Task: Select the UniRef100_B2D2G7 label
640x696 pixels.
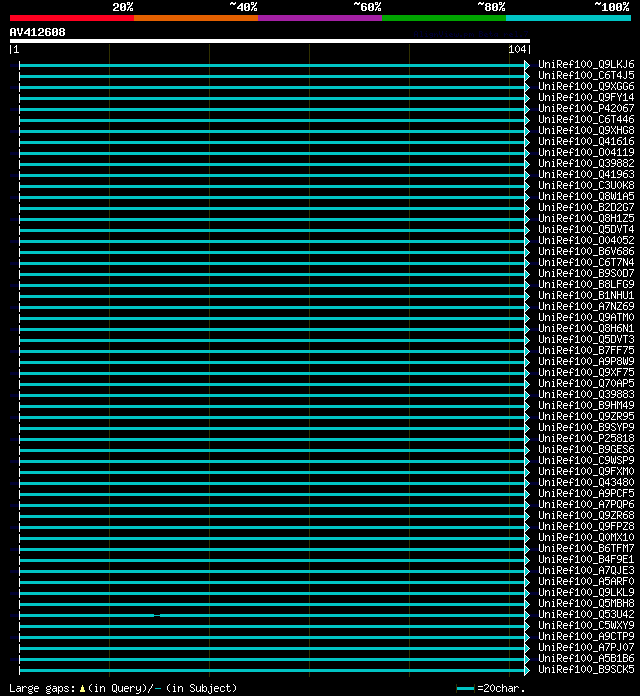Action: coord(586,207)
